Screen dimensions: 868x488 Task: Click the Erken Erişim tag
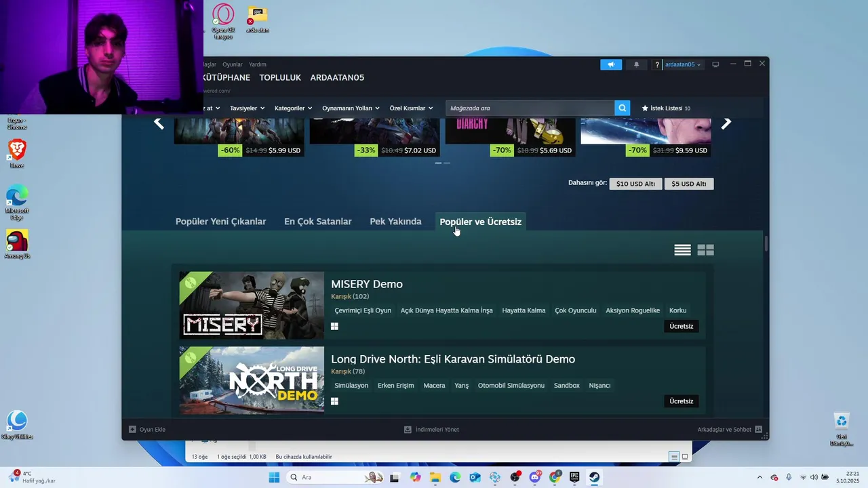point(396,386)
